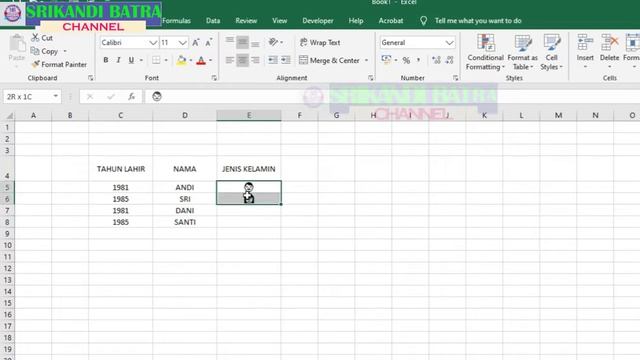
Task: Open the View ribbon tab
Action: point(280,21)
